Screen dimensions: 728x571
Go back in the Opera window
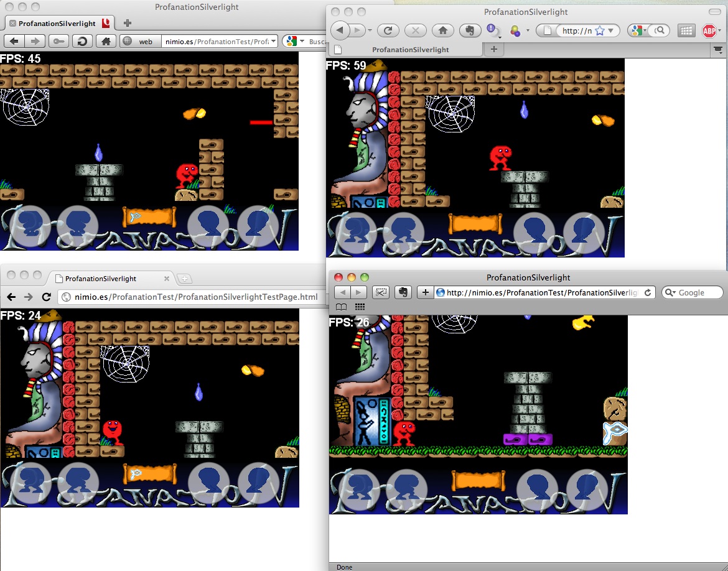[x=14, y=41]
